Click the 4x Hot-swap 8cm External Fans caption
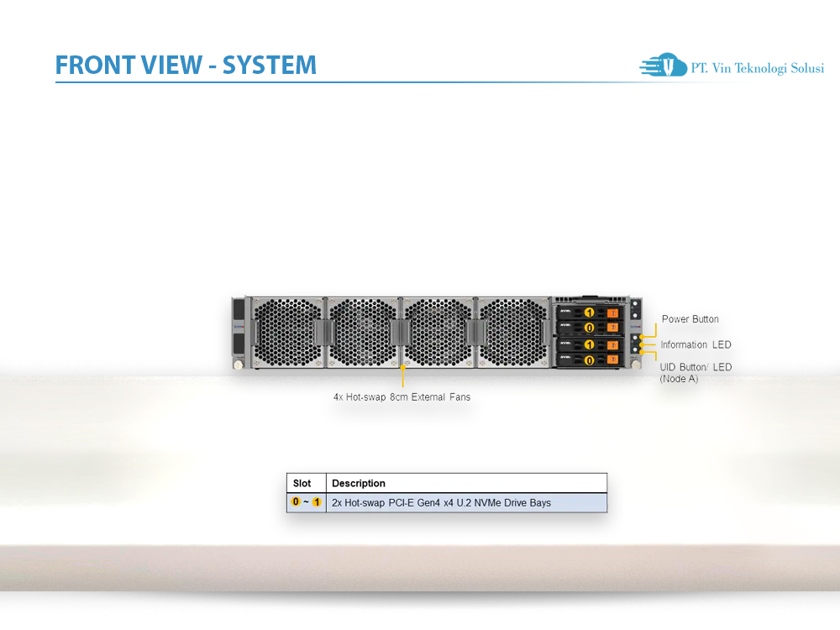This screenshot has width=840, height=630. point(402,397)
